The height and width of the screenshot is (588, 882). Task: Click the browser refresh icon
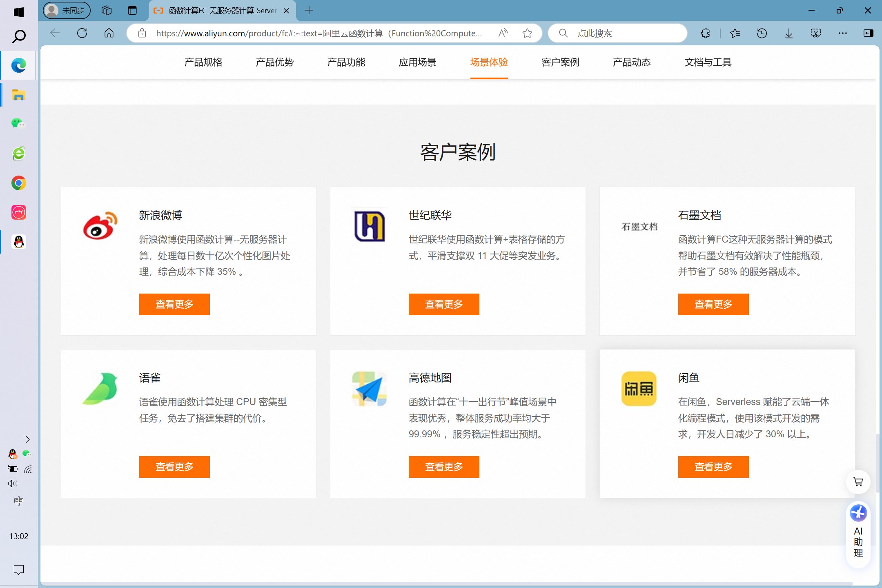point(82,33)
